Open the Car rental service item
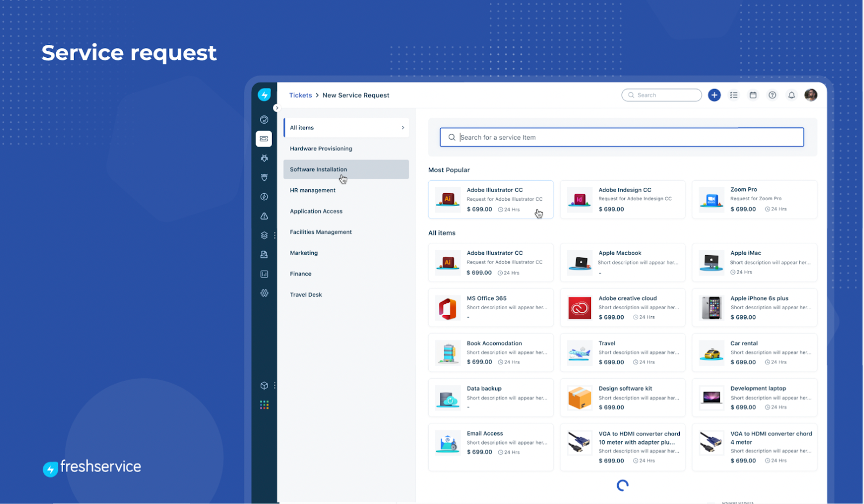This screenshot has width=864, height=504. pos(754,353)
